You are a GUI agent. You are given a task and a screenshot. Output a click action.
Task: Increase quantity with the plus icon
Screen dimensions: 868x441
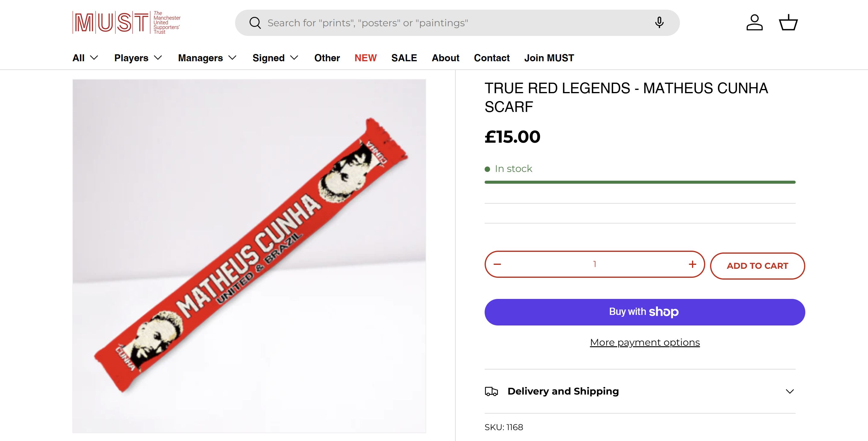coord(692,264)
